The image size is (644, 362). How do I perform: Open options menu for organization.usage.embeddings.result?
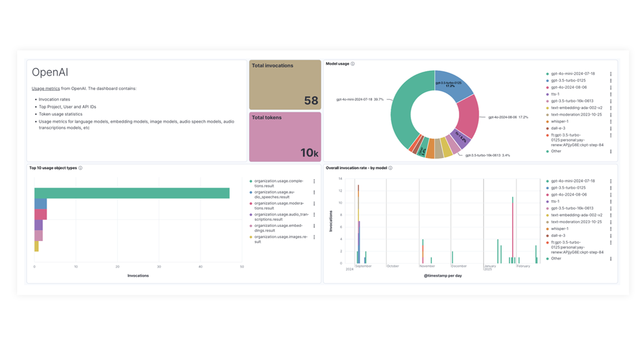click(x=314, y=226)
